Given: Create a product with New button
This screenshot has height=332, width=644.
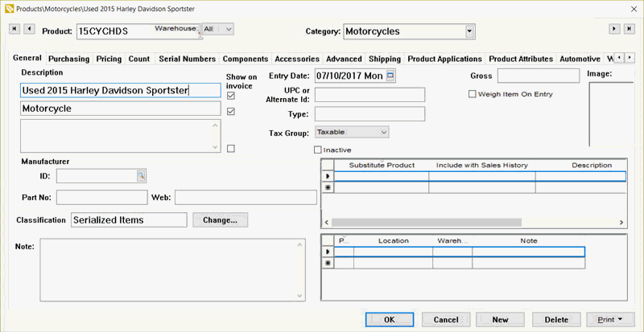Looking at the screenshot, I should click(500, 320).
